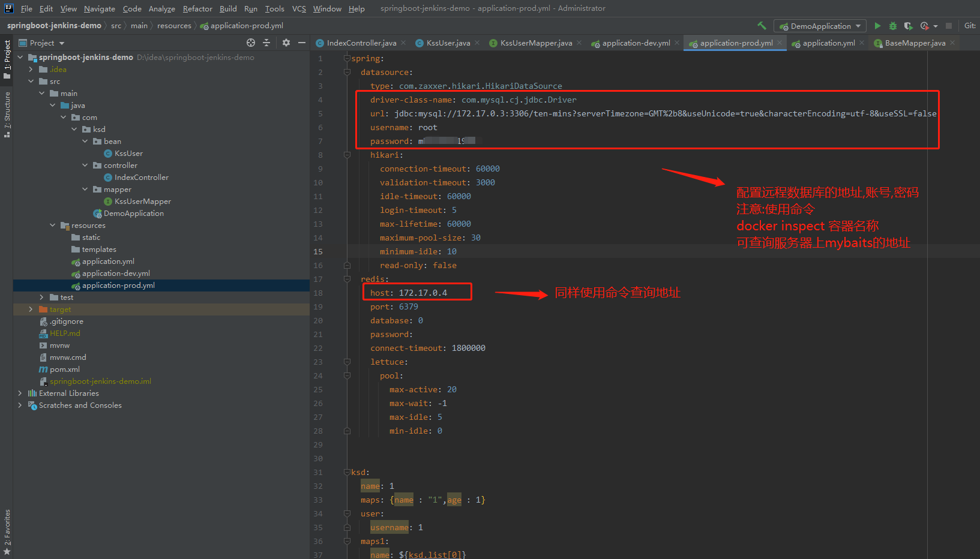Collapse the resources folder
This screenshot has height=559, width=980.
(53, 225)
